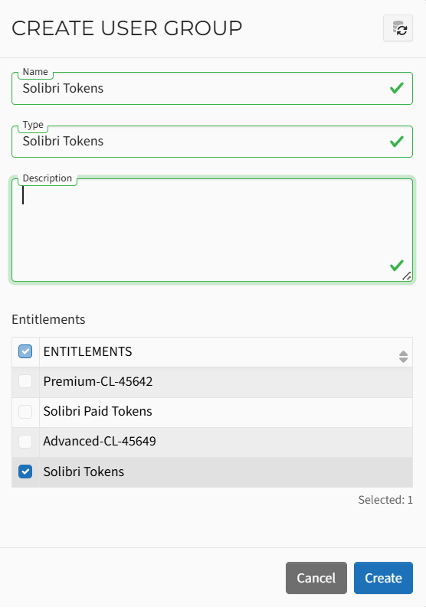426x608 pixels.
Task: Click the Name field's green checkmark
Action: [x=397, y=88]
